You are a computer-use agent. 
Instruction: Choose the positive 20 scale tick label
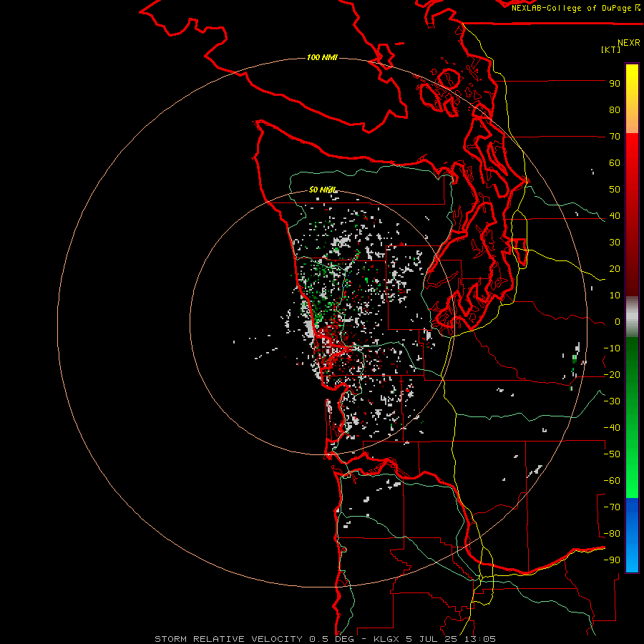pos(615,268)
